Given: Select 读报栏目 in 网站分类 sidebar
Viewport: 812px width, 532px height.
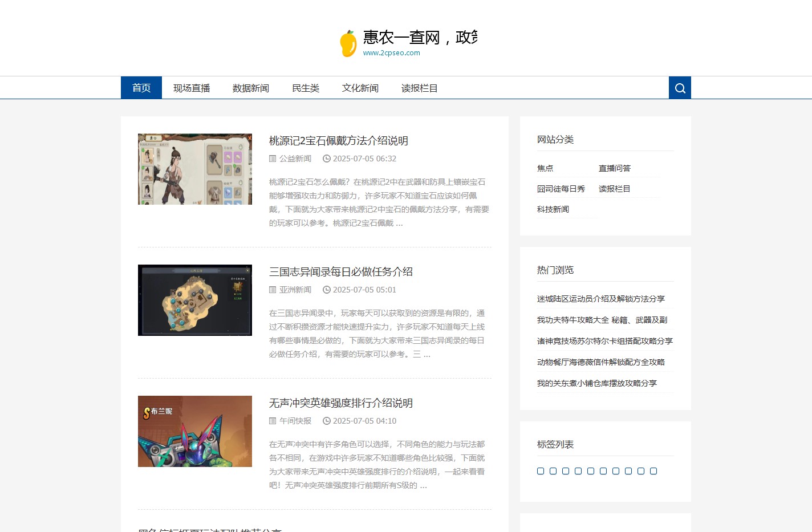Looking at the screenshot, I should 615,189.
